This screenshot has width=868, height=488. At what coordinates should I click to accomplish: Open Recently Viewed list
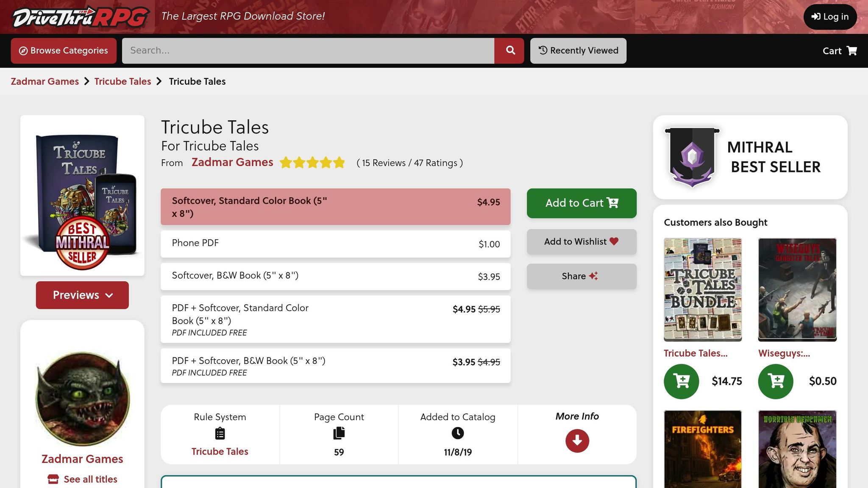coord(578,51)
